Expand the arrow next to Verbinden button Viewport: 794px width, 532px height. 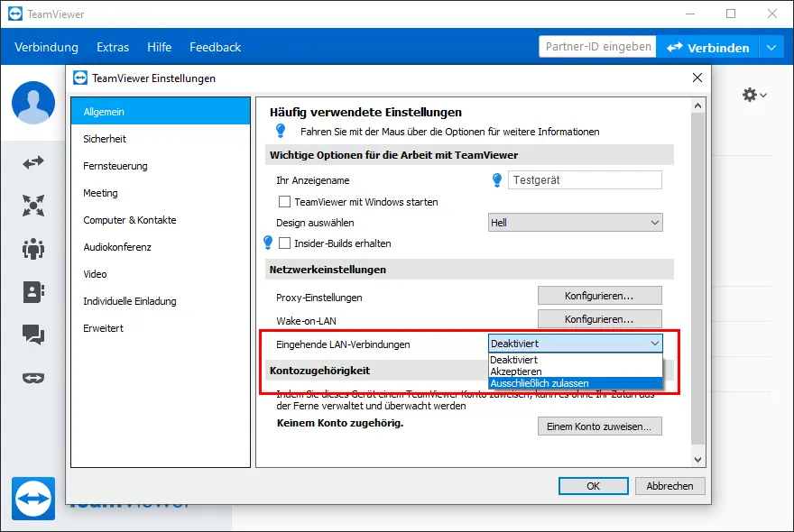(x=771, y=48)
